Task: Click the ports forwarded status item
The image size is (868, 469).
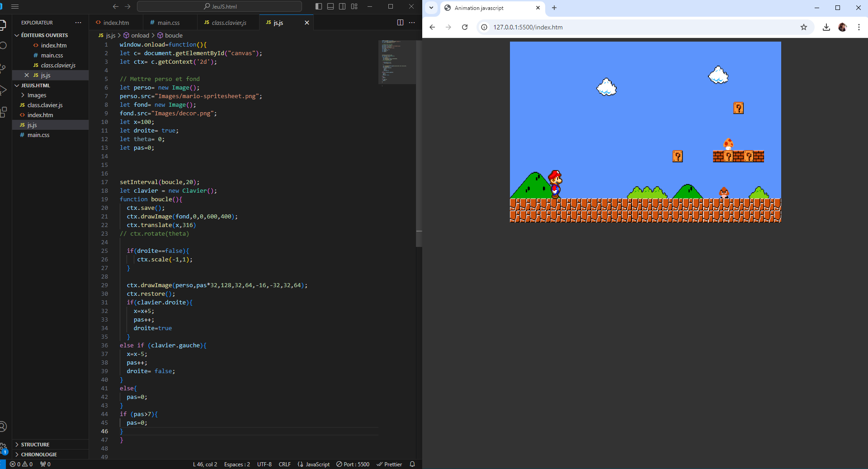Action: pyautogui.click(x=45, y=464)
